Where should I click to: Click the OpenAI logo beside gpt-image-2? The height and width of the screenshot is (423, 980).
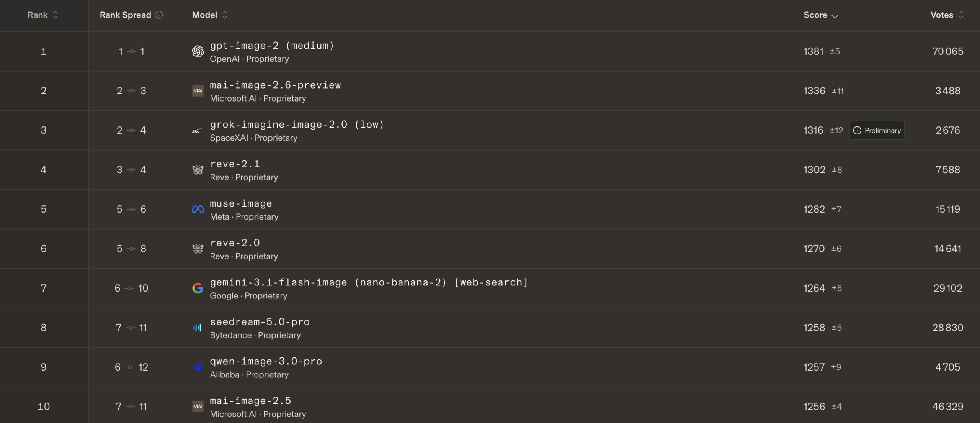point(198,51)
